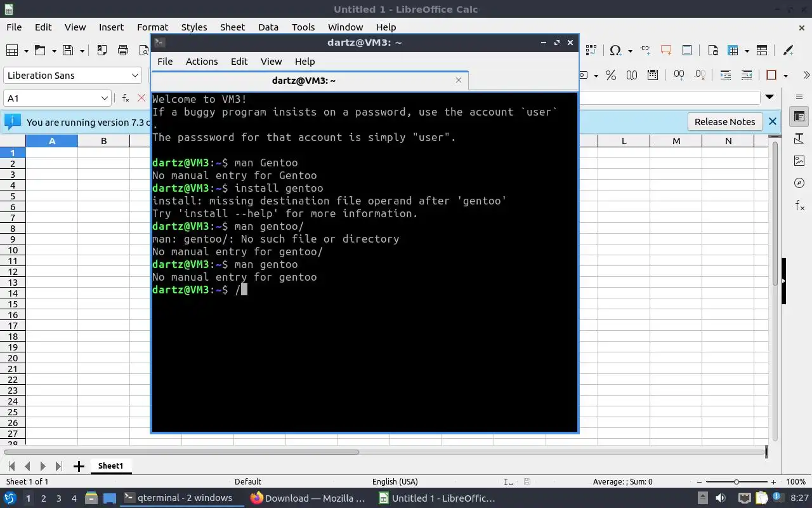Open the Name Box A1 dropdown
The width and height of the screenshot is (812, 508).
(x=105, y=98)
